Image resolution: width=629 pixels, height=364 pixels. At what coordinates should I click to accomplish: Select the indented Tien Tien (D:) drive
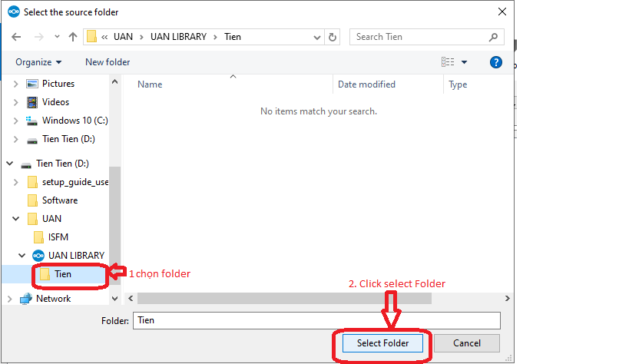[68, 139]
